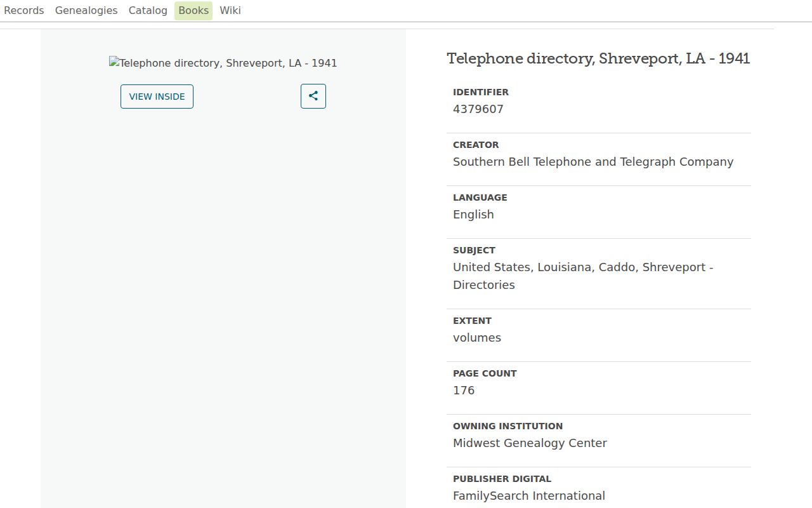The width and height of the screenshot is (812, 508).
Task: Click the SUBJECT field label
Action: 474,250
